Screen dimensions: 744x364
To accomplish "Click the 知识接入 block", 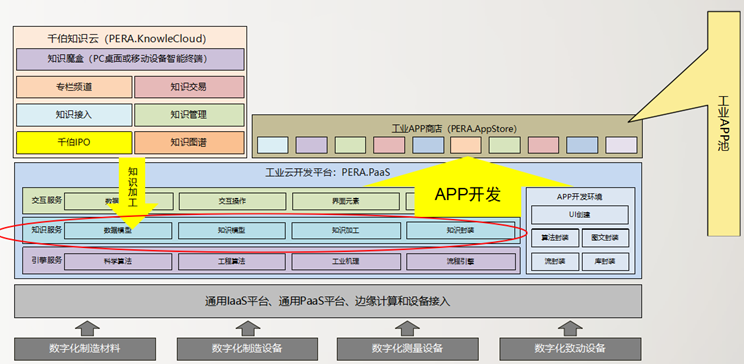I will point(74,115).
